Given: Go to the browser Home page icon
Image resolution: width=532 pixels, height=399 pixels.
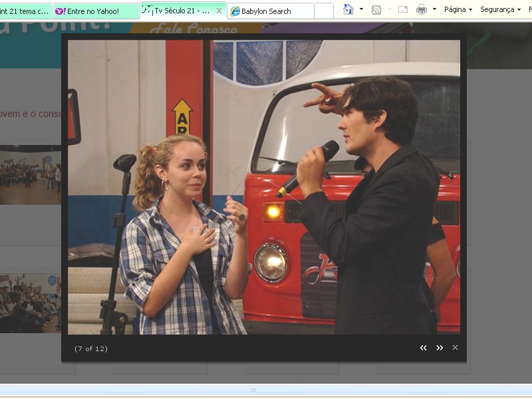Looking at the screenshot, I should pyautogui.click(x=348, y=9).
